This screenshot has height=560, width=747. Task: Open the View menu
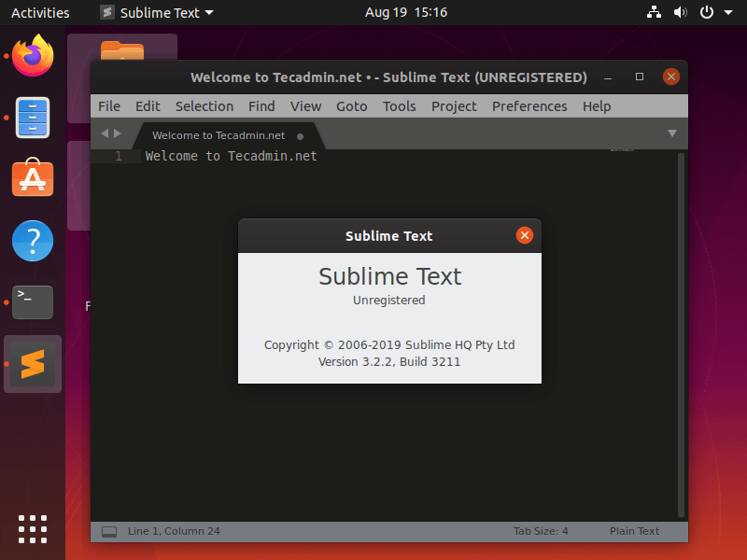tap(306, 106)
